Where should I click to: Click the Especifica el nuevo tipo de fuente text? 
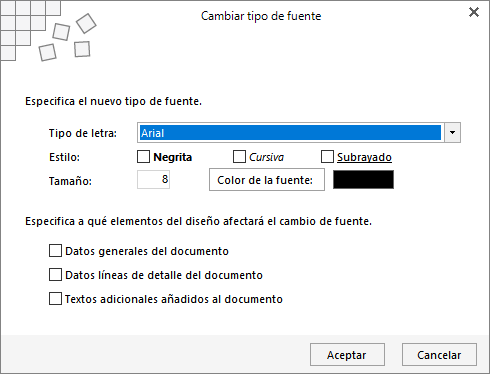pos(113,101)
